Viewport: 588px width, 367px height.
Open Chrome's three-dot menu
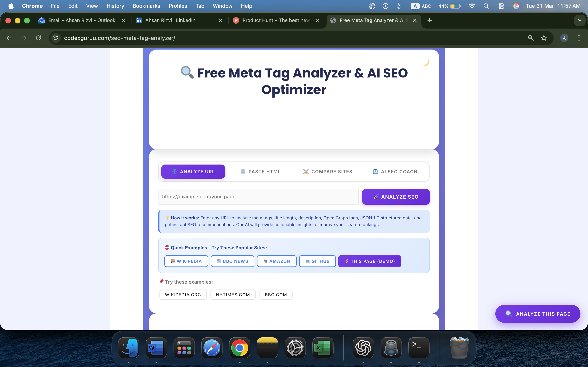(579, 38)
